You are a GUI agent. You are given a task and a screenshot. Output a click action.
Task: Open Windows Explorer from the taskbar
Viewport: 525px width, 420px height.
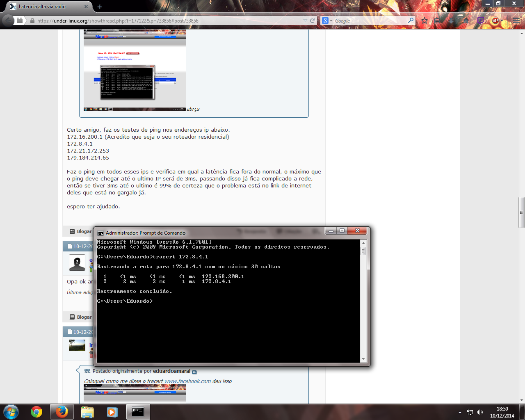tap(87, 412)
